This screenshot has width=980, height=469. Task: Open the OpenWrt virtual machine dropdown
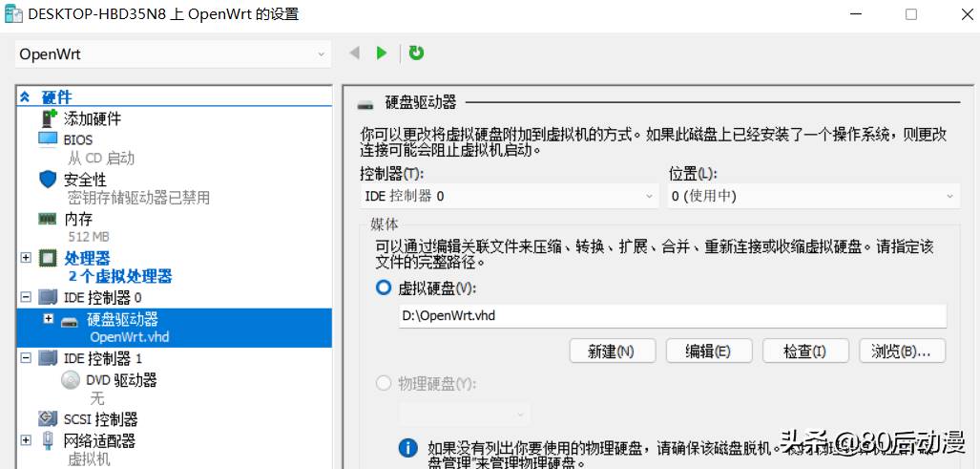click(x=173, y=54)
